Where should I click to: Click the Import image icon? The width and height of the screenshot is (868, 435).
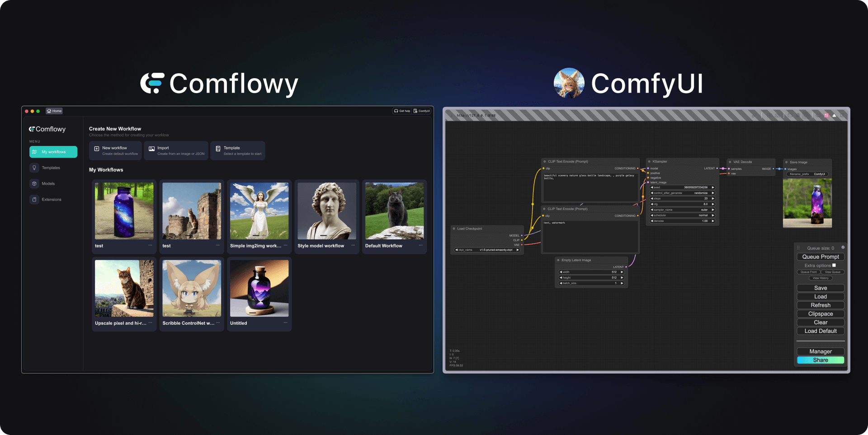pos(151,149)
